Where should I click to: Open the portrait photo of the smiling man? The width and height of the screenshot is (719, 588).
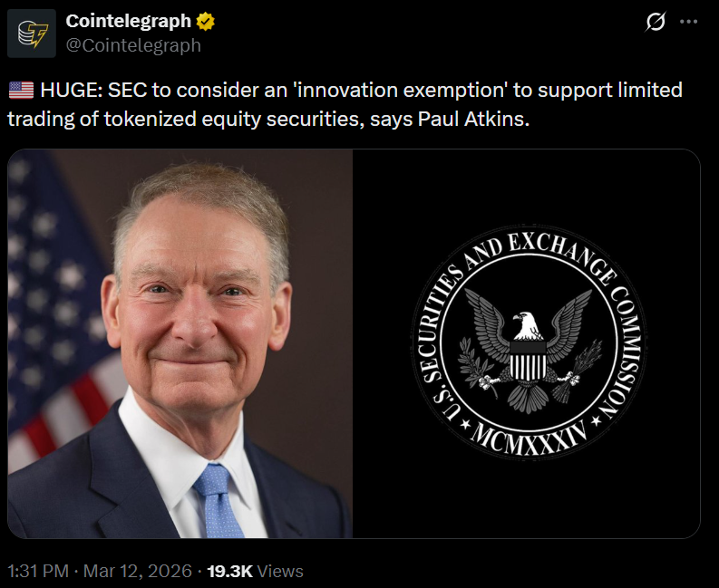181,344
